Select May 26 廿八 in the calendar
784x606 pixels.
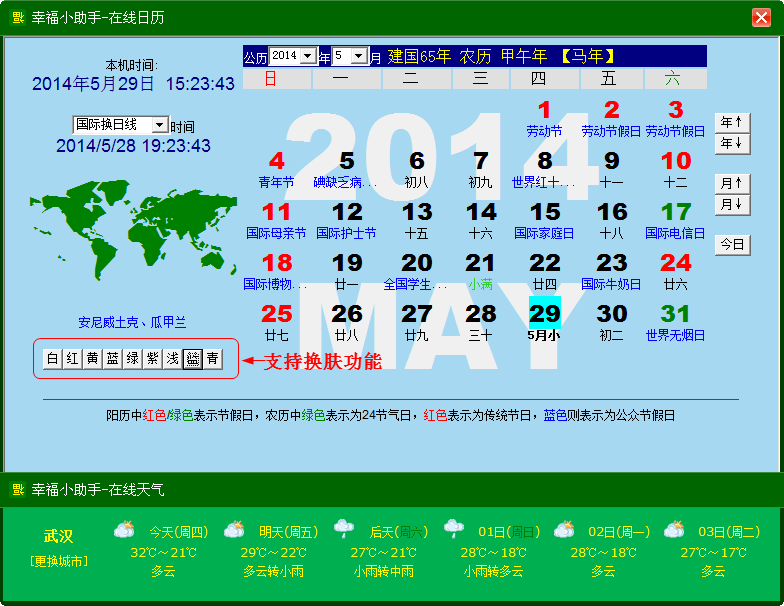[346, 323]
